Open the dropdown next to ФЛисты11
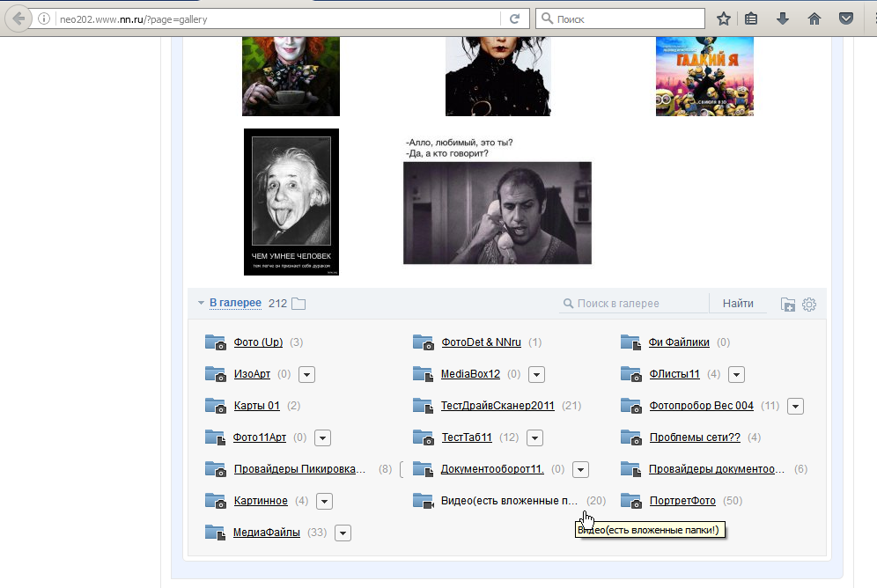Viewport: 877px width, 588px height. click(737, 374)
